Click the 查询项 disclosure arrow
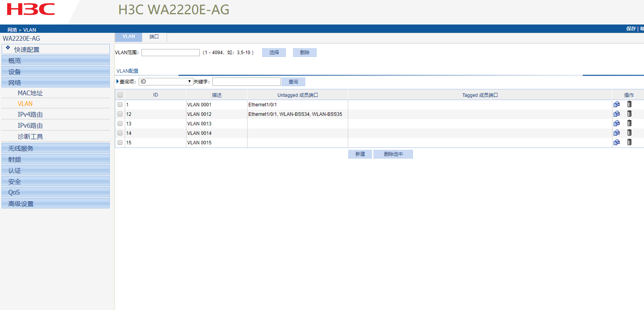 coord(118,81)
